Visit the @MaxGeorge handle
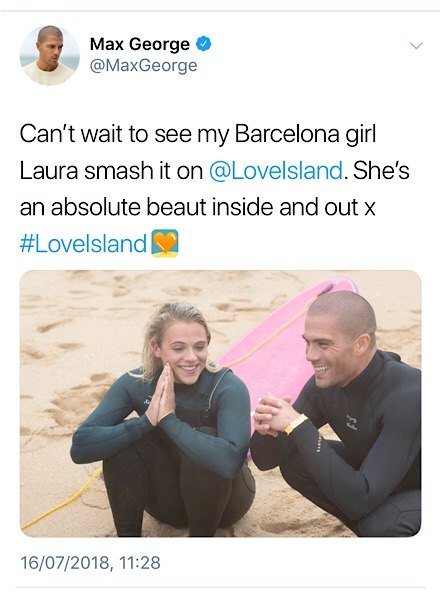 pos(143,65)
